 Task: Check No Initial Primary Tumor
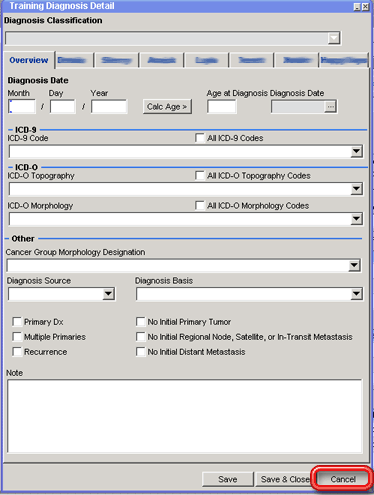pyautogui.click(x=140, y=322)
